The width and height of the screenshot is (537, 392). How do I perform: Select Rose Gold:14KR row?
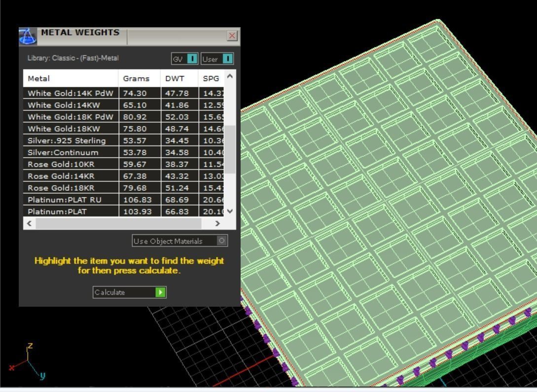click(123, 176)
